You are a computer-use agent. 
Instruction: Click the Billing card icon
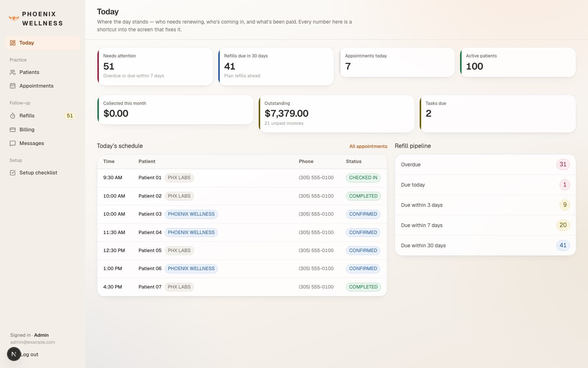(12, 130)
